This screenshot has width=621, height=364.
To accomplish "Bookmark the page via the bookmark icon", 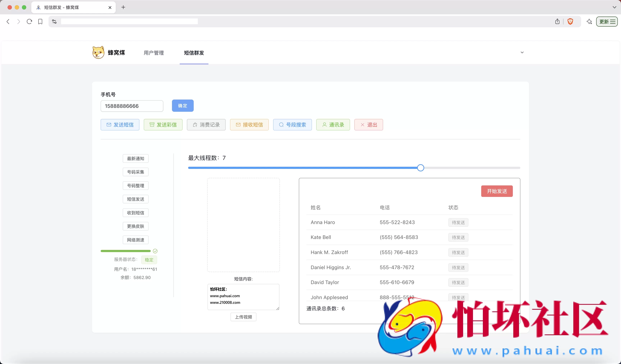I will [40, 21].
